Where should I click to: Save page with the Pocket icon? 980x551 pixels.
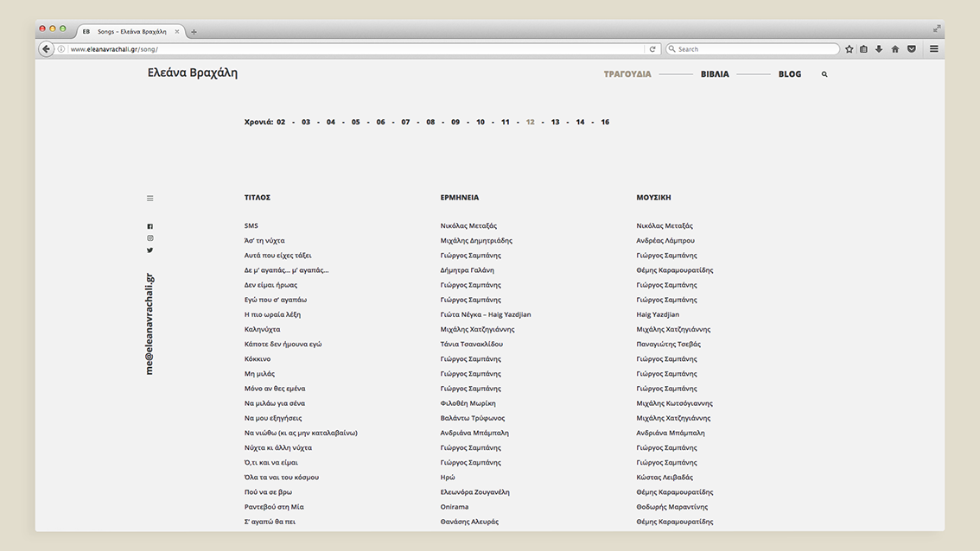tap(911, 49)
